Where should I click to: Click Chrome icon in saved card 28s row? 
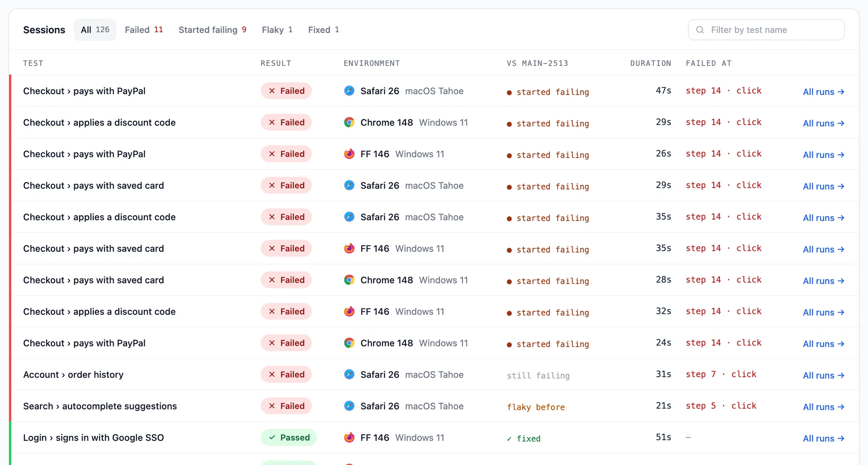point(349,280)
